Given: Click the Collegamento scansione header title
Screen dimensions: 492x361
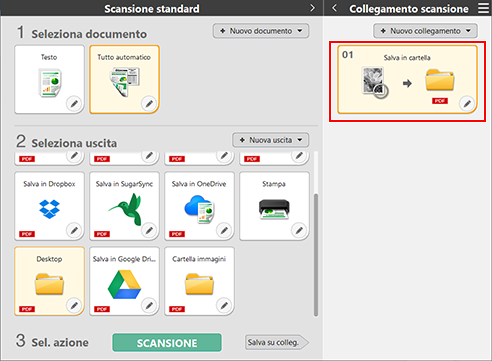Looking at the screenshot, I should (409, 9).
